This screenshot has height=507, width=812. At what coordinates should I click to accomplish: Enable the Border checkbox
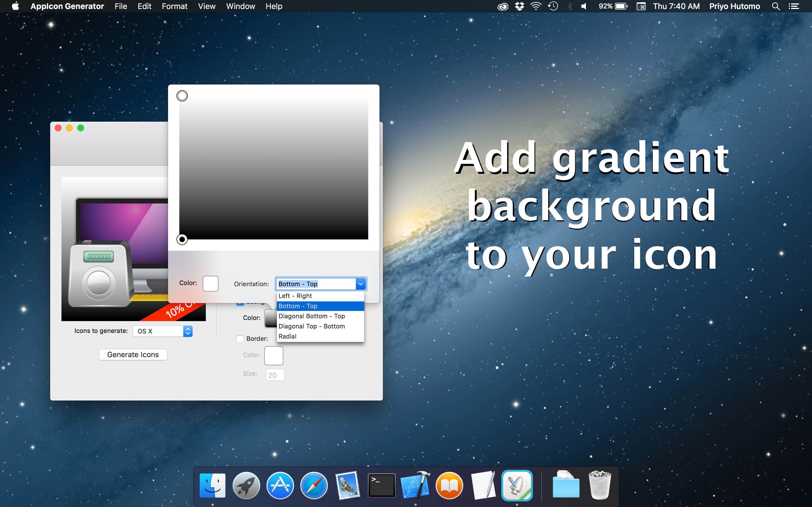(x=240, y=339)
